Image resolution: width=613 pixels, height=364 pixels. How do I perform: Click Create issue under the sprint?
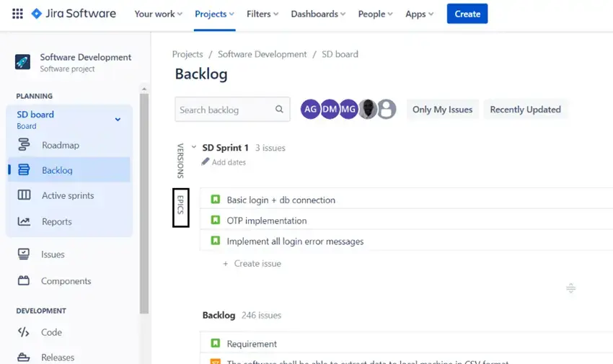coord(257,263)
